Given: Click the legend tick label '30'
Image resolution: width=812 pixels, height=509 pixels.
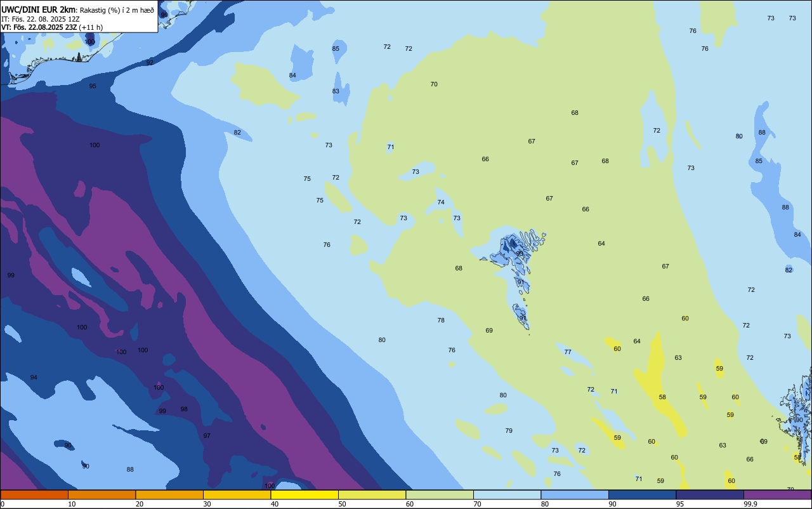Looking at the screenshot, I should (207, 504).
